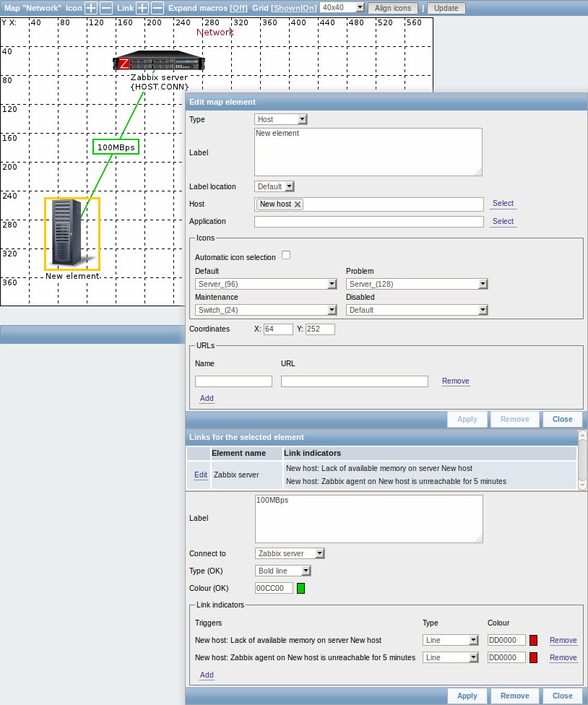Click the URL Name input field

(x=234, y=381)
